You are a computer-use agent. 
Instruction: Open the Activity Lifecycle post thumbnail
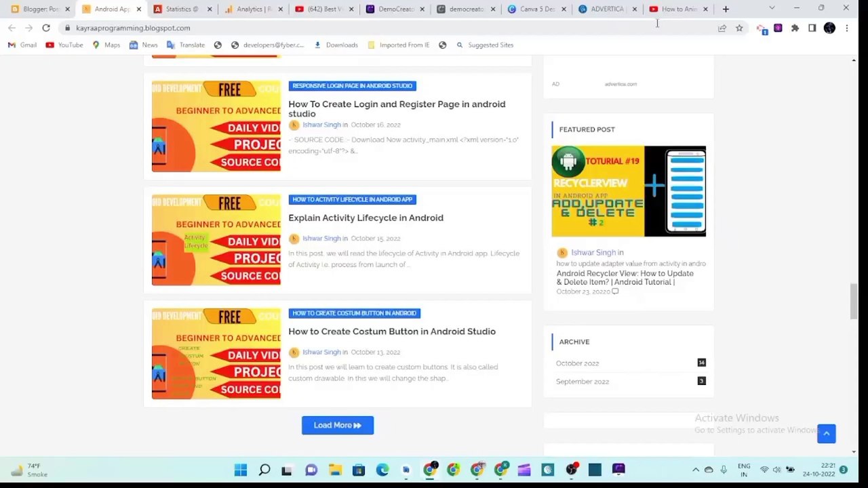point(216,240)
